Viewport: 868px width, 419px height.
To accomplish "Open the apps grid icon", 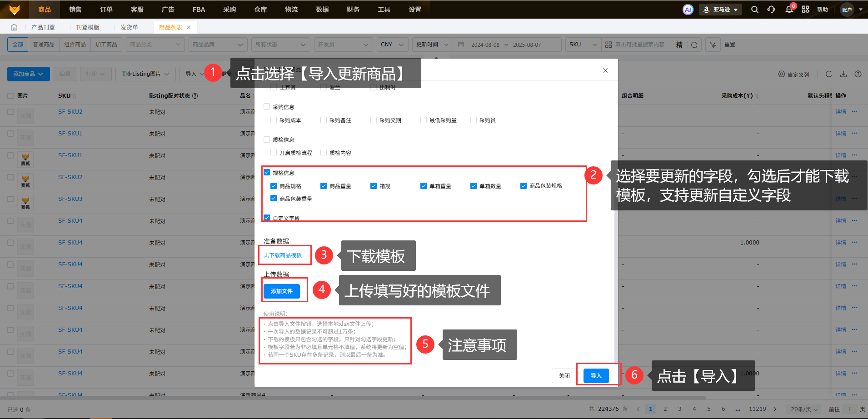I will [805, 10].
